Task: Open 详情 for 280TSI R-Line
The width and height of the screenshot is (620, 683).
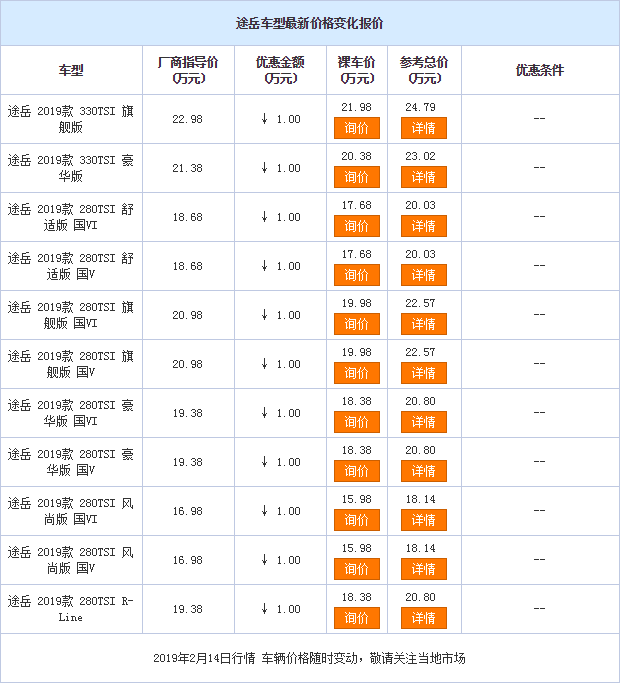Action: [x=424, y=618]
